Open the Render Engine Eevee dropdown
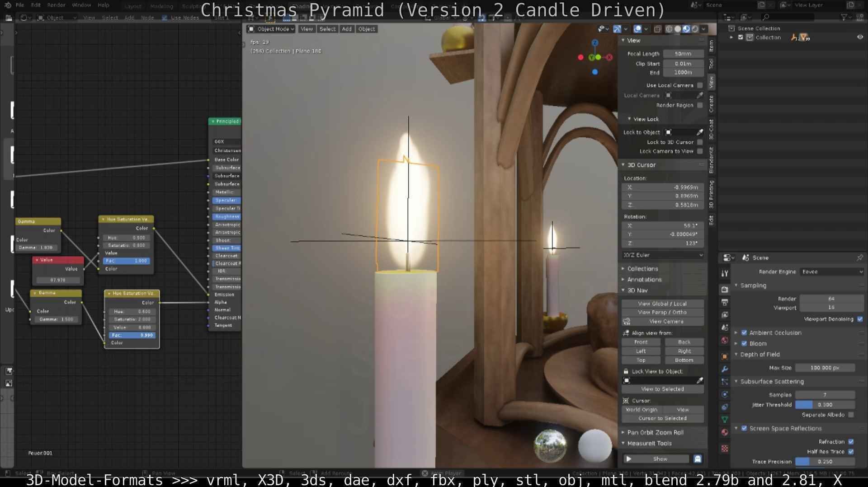The width and height of the screenshot is (868, 487). 832,272
